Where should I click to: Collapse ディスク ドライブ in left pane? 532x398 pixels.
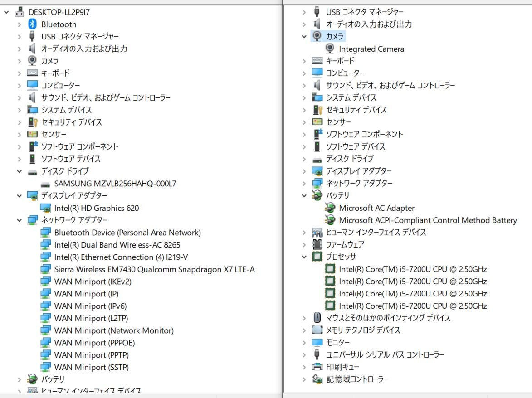point(20,171)
